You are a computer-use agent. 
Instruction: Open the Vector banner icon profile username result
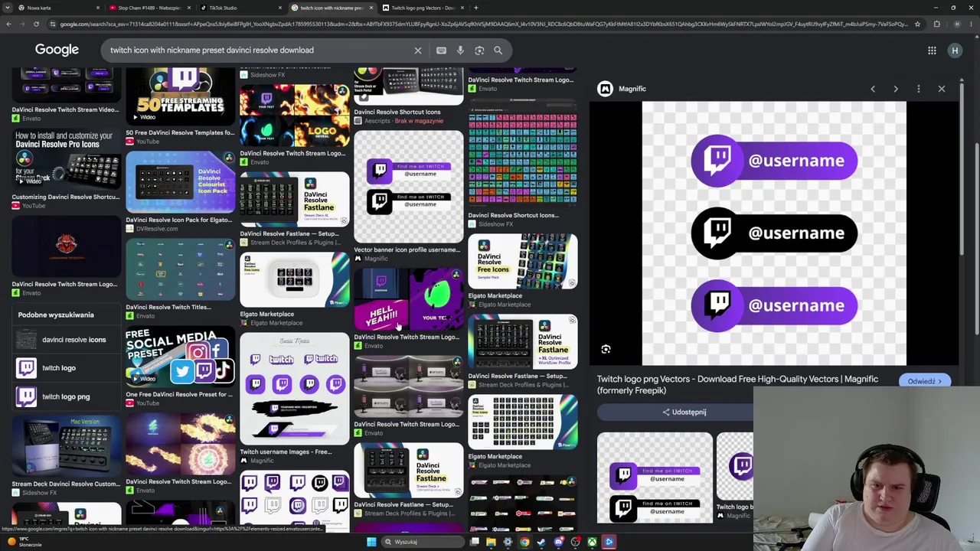click(408, 187)
